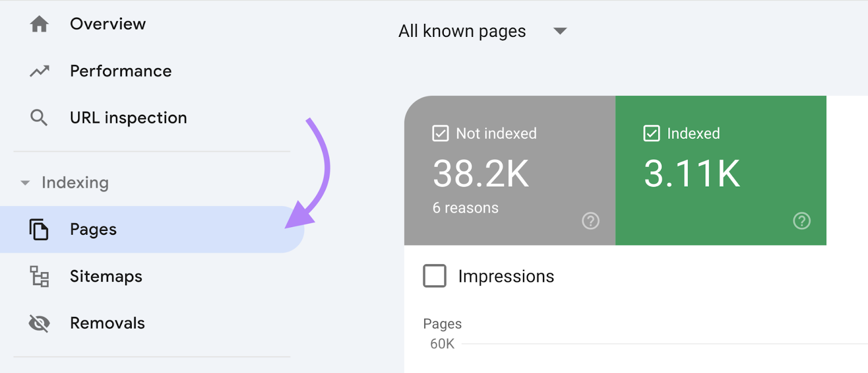This screenshot has width=868, height=373.
Task: Select the Removals label in sidebar
Action: point(107,324)
